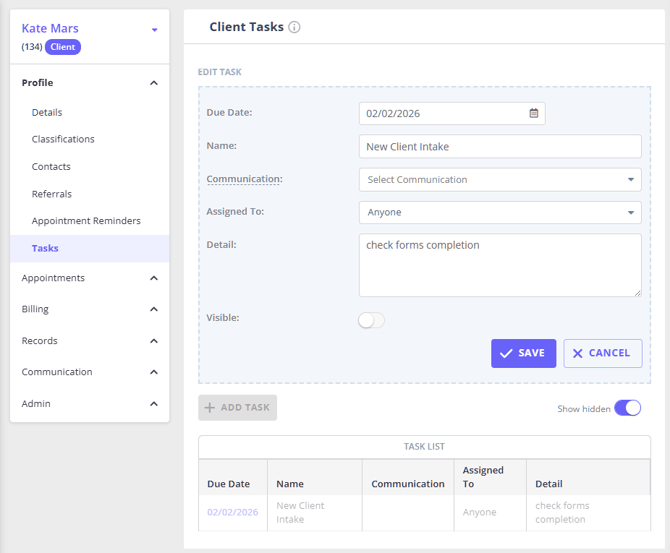
Task: Expand the Records section
Action: click(153, 341)
